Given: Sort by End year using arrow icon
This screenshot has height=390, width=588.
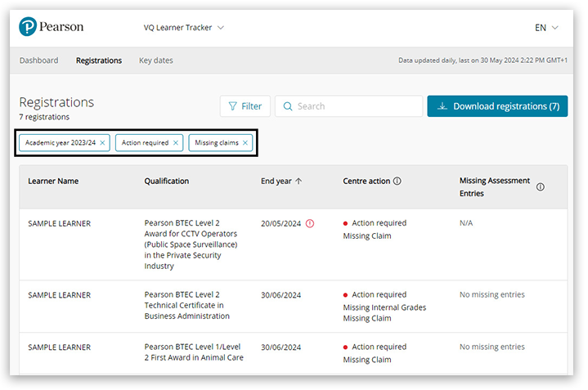Looking at the screenshot, I should (x=298, y=182).
